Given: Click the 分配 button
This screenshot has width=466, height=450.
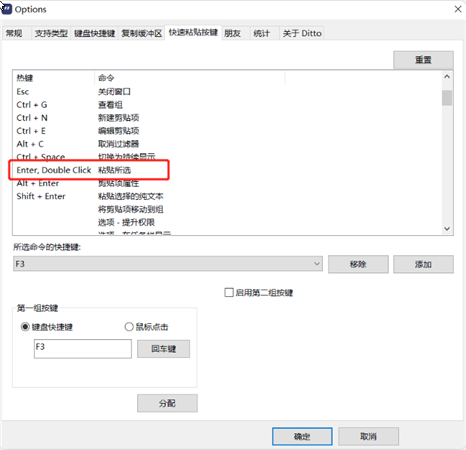Looking at the screenshot, I should (x=167, y=403).
